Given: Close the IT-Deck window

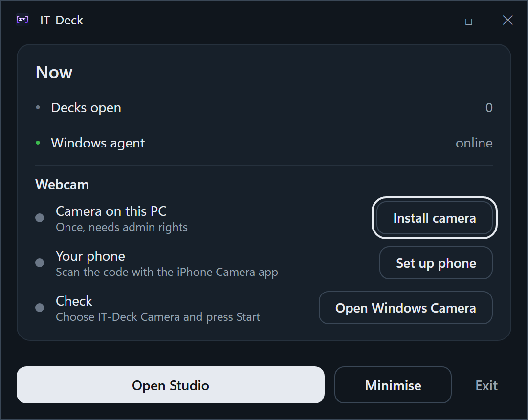Looking at the screenshot, I should 508,20.
